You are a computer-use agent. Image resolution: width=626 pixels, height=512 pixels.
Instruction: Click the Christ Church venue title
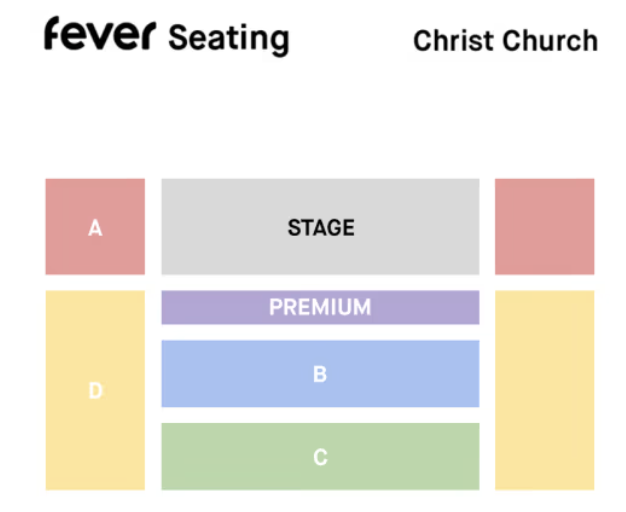tap(505, 41)
